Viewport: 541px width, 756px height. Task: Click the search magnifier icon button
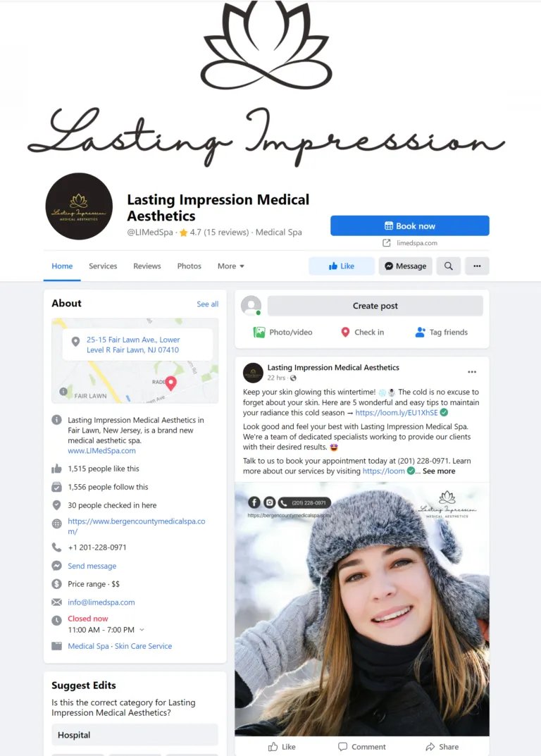pyautogui.click(x=449, y=266)
